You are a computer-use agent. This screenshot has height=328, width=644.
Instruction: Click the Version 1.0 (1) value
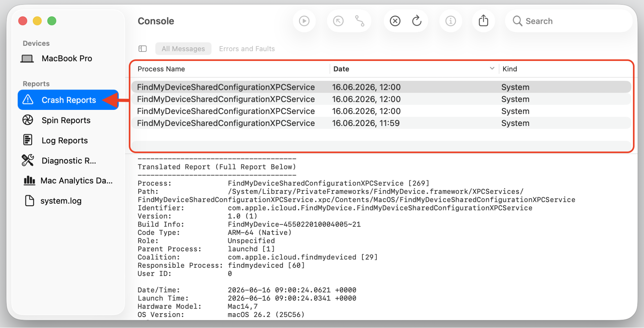click(243, 216)
